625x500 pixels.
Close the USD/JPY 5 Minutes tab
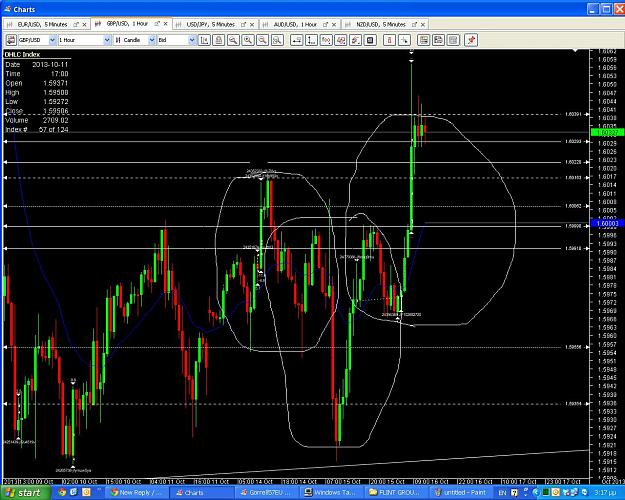click(x=252, y=24)
